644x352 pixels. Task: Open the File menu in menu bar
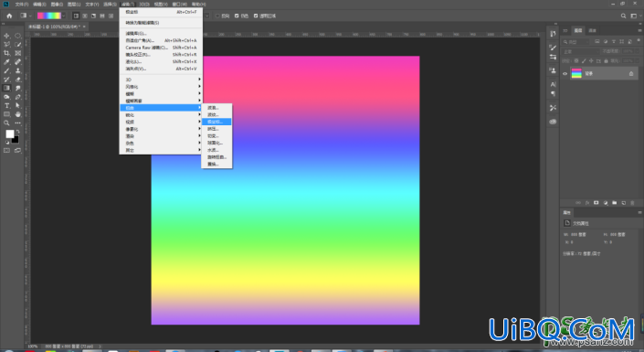pos(22,4)
